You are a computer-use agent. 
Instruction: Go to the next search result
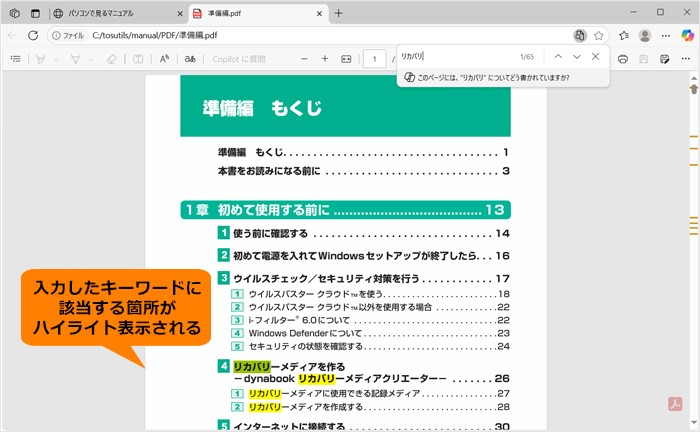coord(577,57)
